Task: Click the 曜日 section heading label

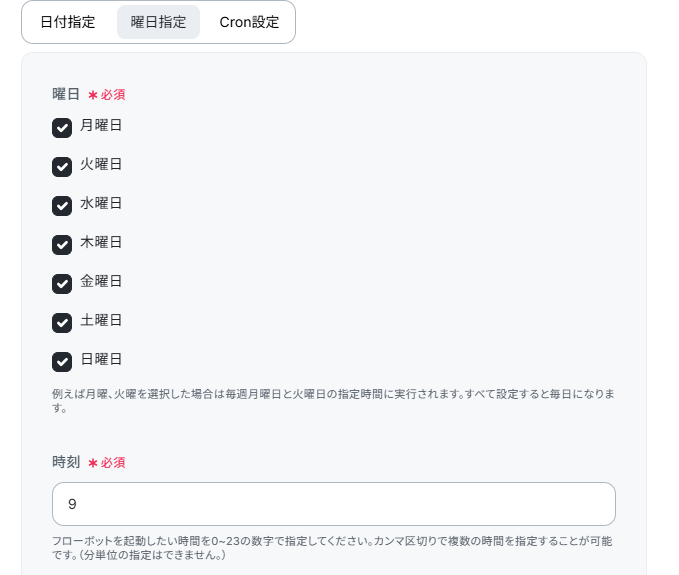Action: (66, 94)
